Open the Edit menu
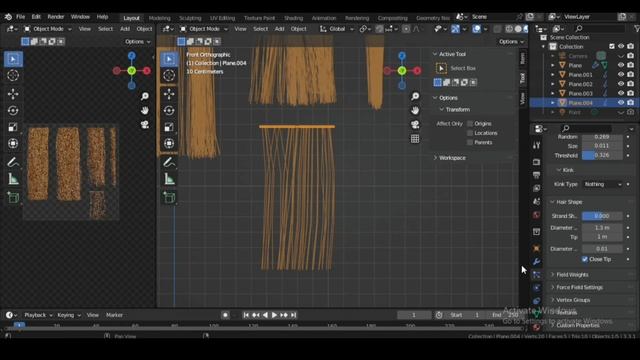Viewport: 640px width, 360px height. pos(36,17)
